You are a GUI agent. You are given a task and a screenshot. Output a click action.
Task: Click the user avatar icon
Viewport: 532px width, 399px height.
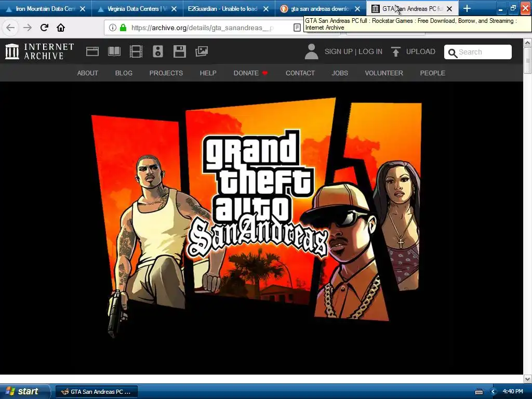coord(312,51)
